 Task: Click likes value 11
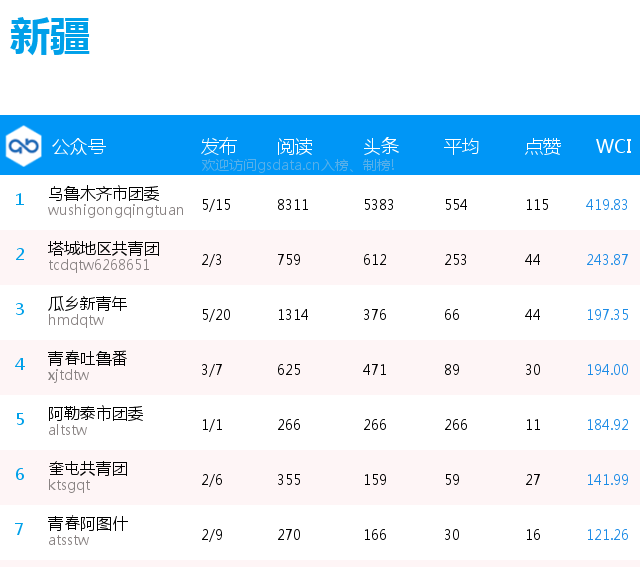(533, 425)
